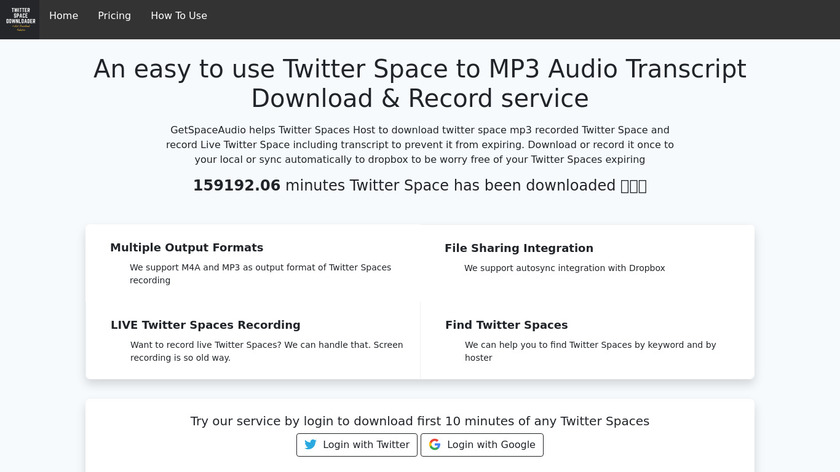Click the emoji symbols after the download counter
Viewport: 840px width, 472px height.
[634, 185]
